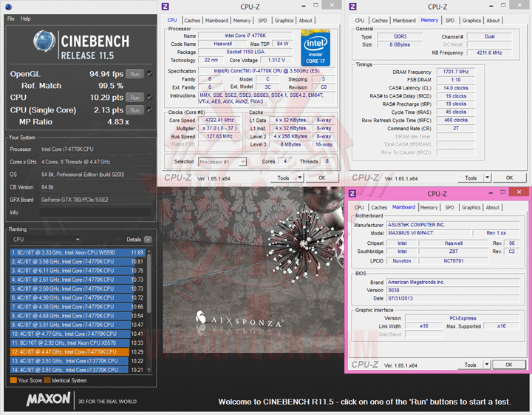Click the ranking scrollbar down arrow

tap(149, 370)
